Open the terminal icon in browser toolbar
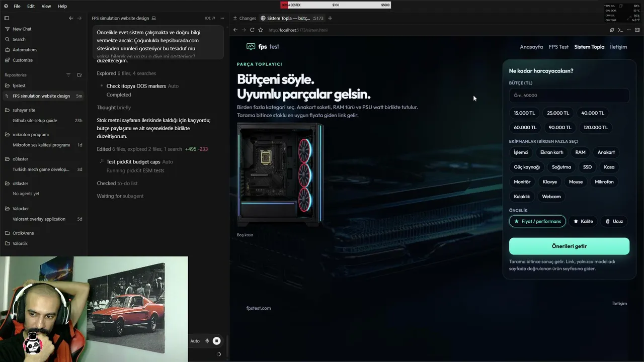This screenshot has height=362, width=644. tap(620, 30)
